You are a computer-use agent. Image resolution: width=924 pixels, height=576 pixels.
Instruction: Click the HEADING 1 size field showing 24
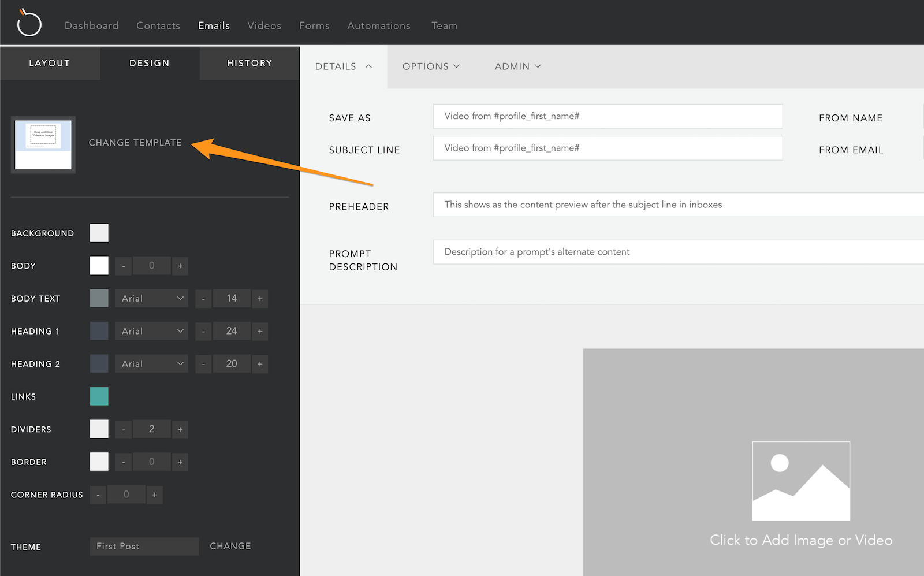[232, 331]
